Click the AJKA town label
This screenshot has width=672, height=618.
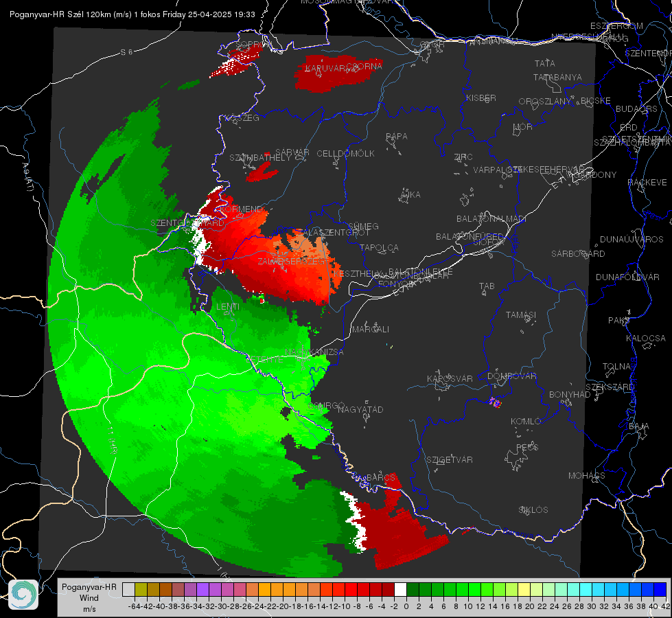click(x=410, y=194)
